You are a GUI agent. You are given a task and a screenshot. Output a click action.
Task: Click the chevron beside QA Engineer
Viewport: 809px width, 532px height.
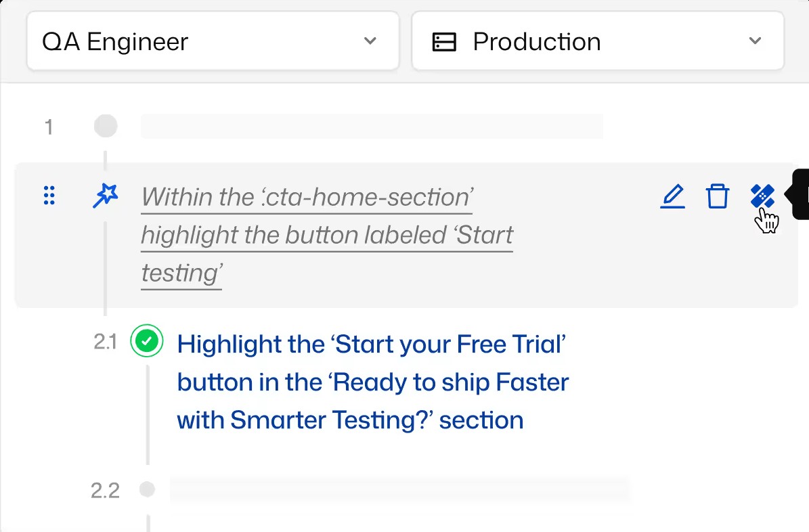[370, 41]
